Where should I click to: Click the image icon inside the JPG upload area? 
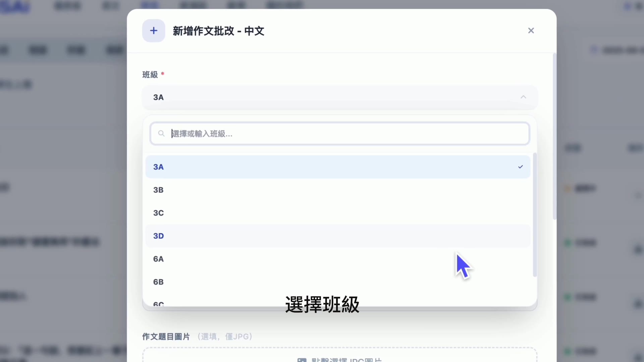pyautogui.click(x=302, y=359)
